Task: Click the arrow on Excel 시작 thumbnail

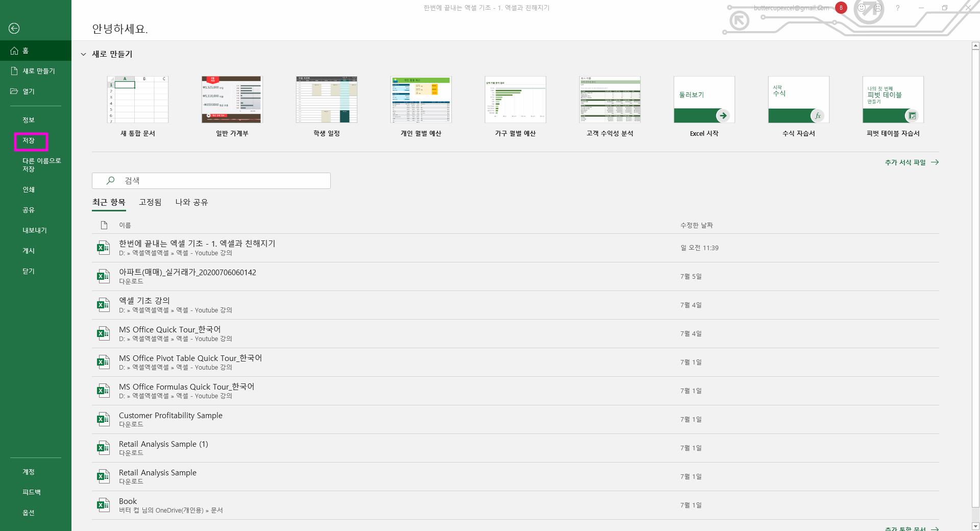Action: 723,116
